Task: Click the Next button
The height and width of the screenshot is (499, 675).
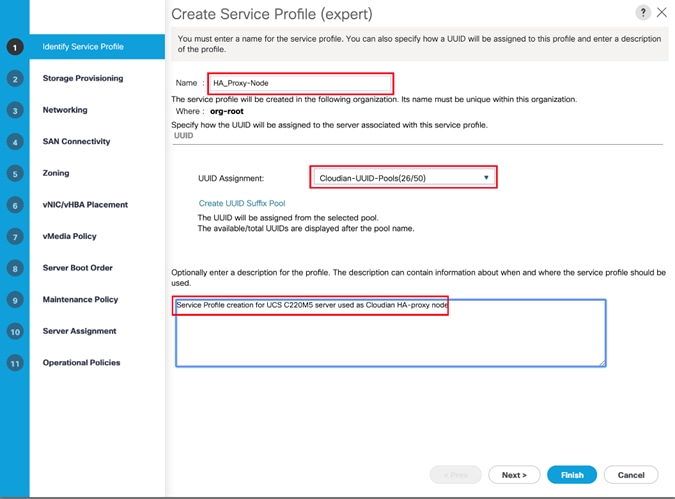Action: tap(514, 475)
